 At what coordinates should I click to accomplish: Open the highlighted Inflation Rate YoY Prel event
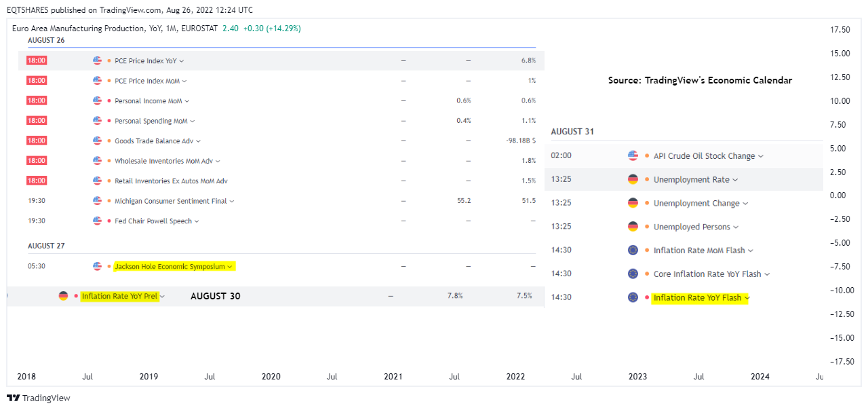point(119,296)
